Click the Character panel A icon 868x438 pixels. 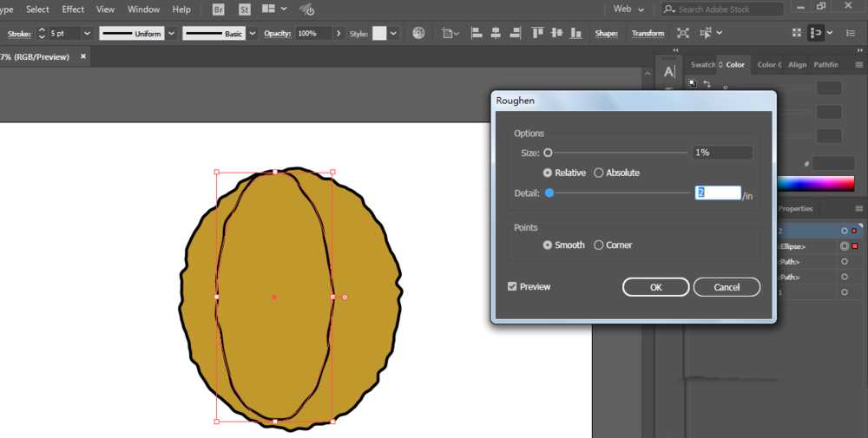coord(669,71)
